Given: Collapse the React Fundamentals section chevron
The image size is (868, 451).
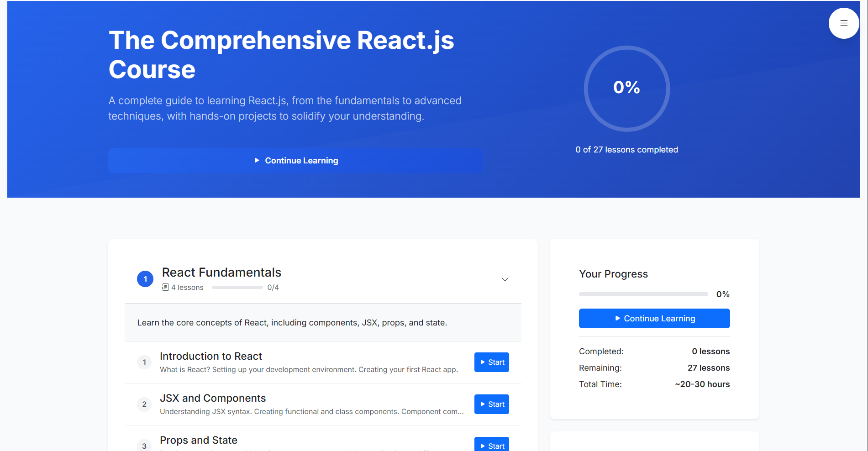Looking at the screenshot, I should (x=505, y=279).
